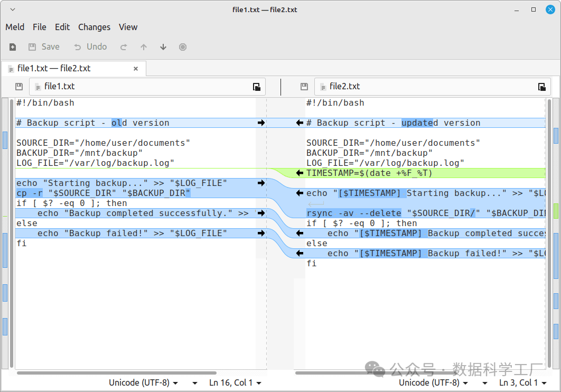Screen dimensions: 561x392
Task: Click save icon beside file1.txt chooser
Action: (19, 87)
